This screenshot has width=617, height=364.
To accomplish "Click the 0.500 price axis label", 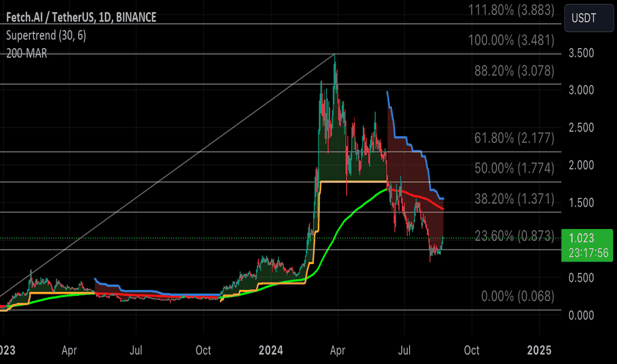I will [581, 278].
